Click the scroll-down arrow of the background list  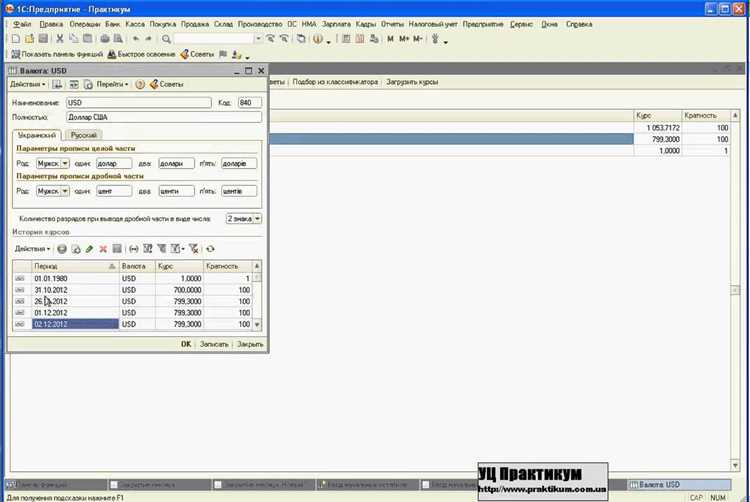[x=735, y=465]
